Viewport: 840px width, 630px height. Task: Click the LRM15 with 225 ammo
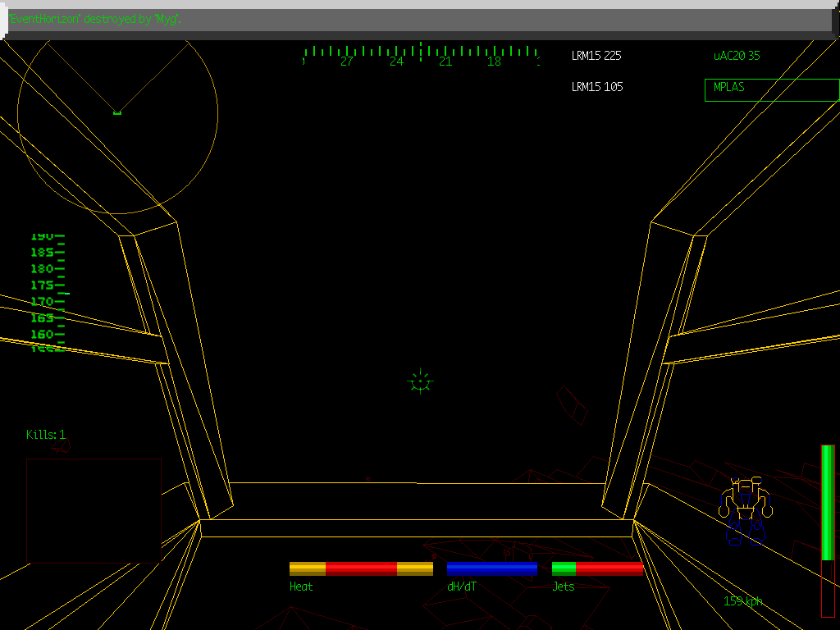pyautogui.click(x=596, y=56)
